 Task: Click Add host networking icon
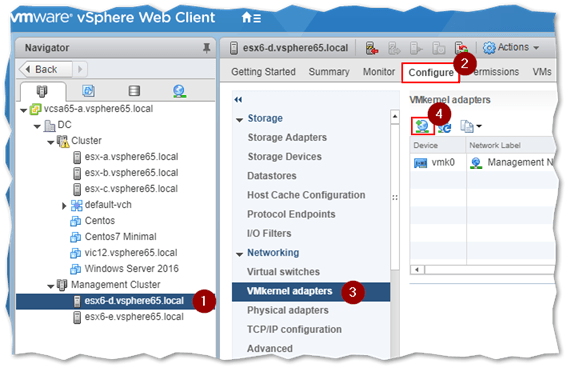(422, 126)
